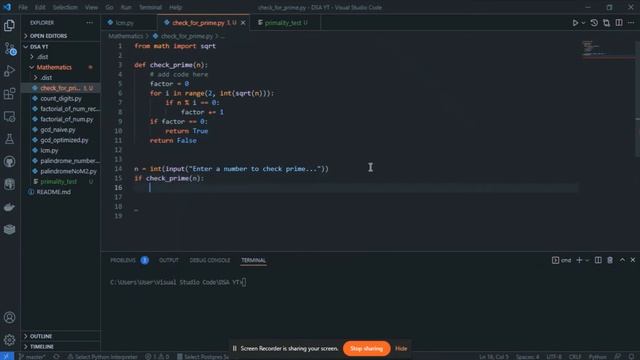Image resolution: width=640 pixels, height=360 pixels.
Task: Open the Terminal menu
Action: coord(150,7)
